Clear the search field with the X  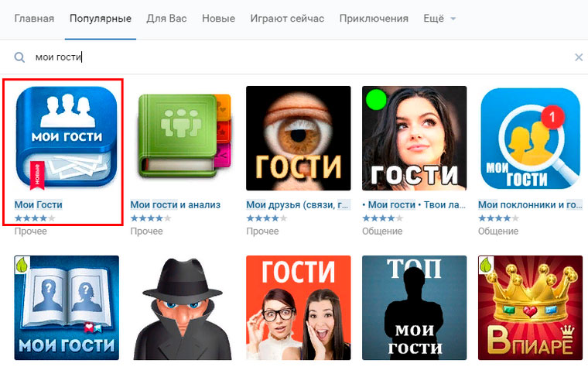pyautogui.click(x=579, y=57)
